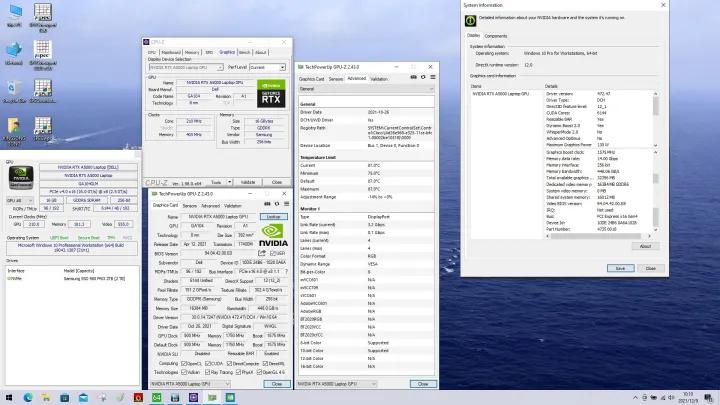Screen dimensions: 720x405
Task: Click the question mark beside Bus Interface
Action: coord(287,271)
